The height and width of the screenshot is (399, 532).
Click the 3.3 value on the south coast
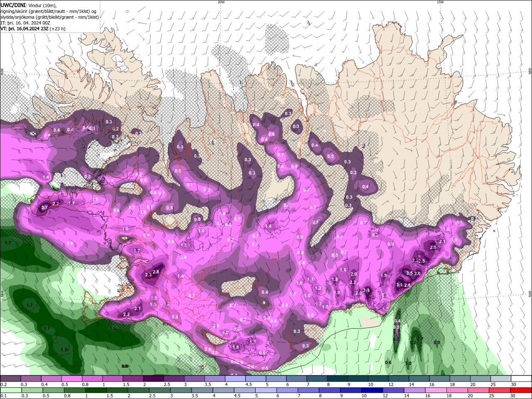pos(366,290)
